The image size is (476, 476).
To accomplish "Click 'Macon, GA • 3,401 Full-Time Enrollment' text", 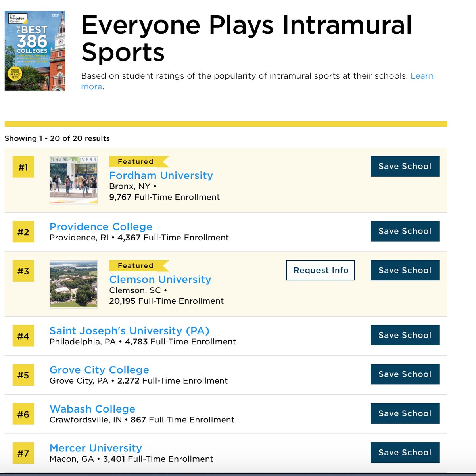I will point(131,459).
